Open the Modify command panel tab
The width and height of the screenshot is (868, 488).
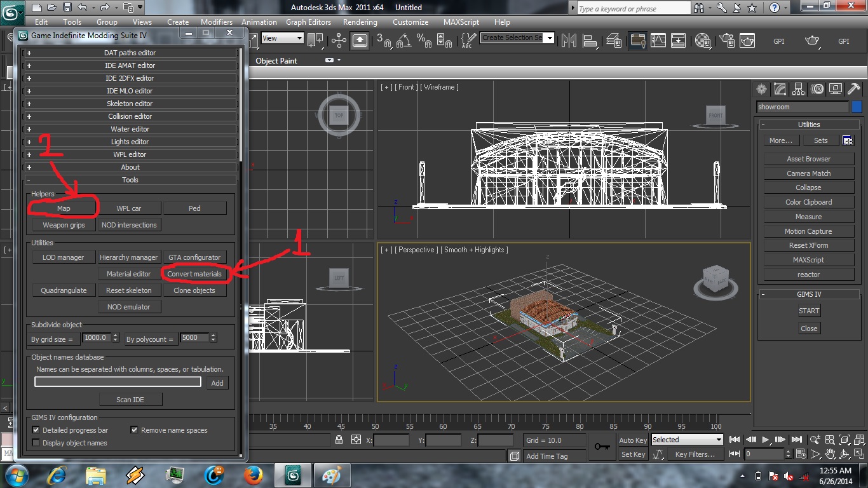[780, 89]
